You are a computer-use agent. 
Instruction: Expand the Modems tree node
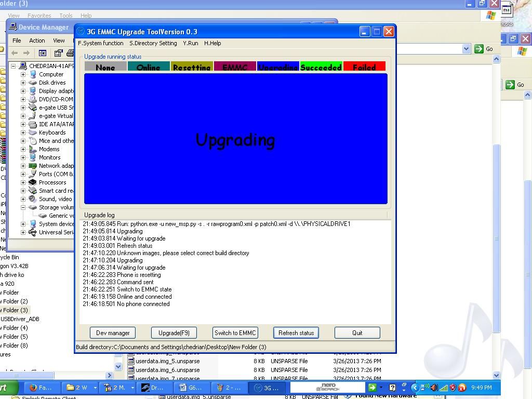(x=23, y=149)
